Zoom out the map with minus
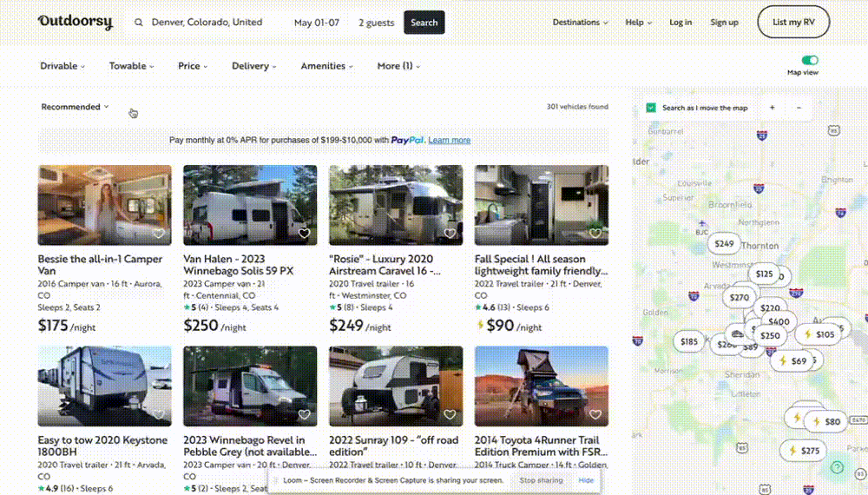Screen dimensions: 868x495 pyautogui.click(x=799, y=108)
